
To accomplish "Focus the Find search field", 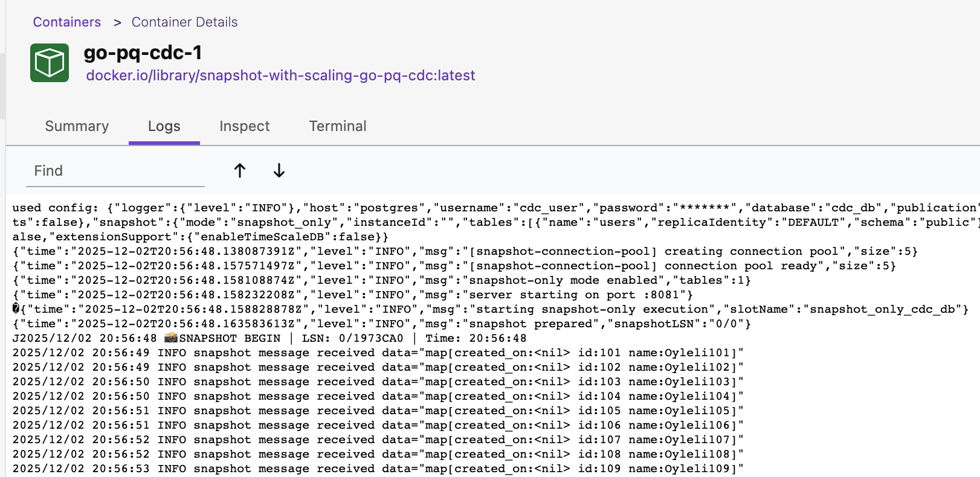I will (115, 171).
